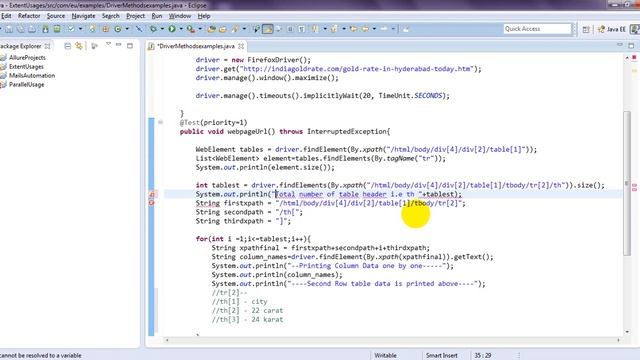The image size is (640, 360).
Task: Click the Run Last Tool (external tools) icon
Action: (191, 29)
